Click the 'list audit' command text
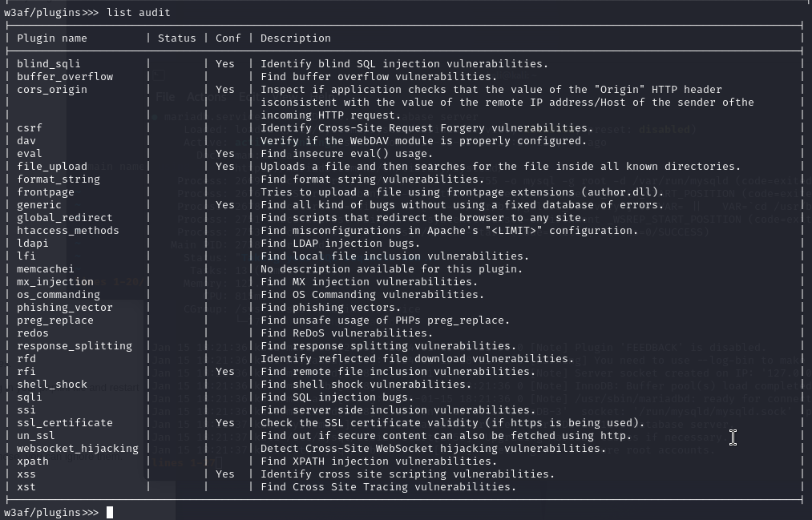 click(138, 12)
